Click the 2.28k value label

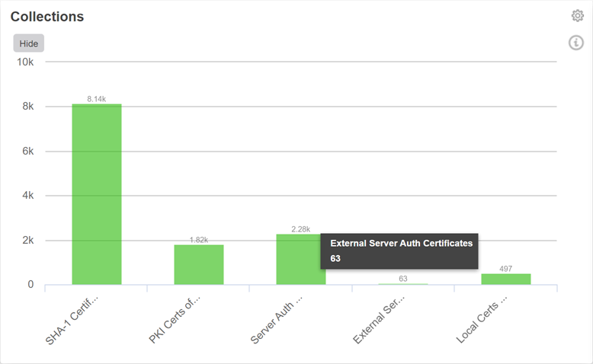tap(301, 229)
